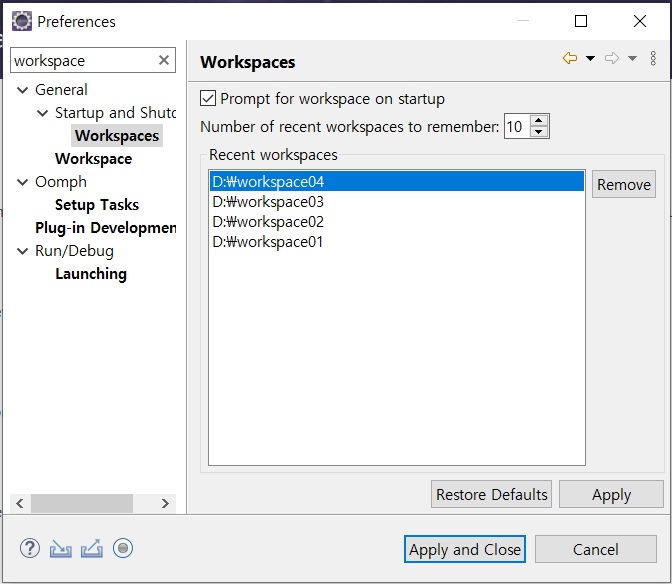Select D:\workspace04 in recent list
Image resolution: width=672 pixels, height=584 pixels.
(x=396, y=182)
